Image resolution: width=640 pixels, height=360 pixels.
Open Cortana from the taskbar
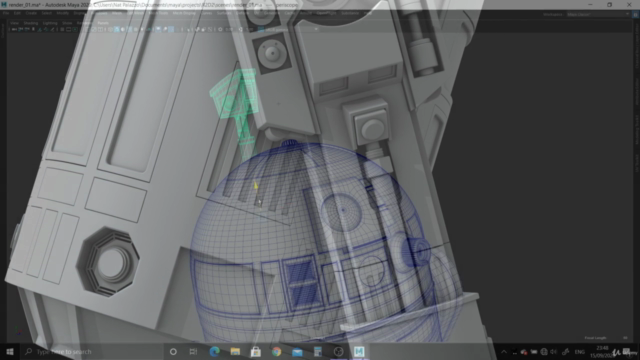pos(173,351)
